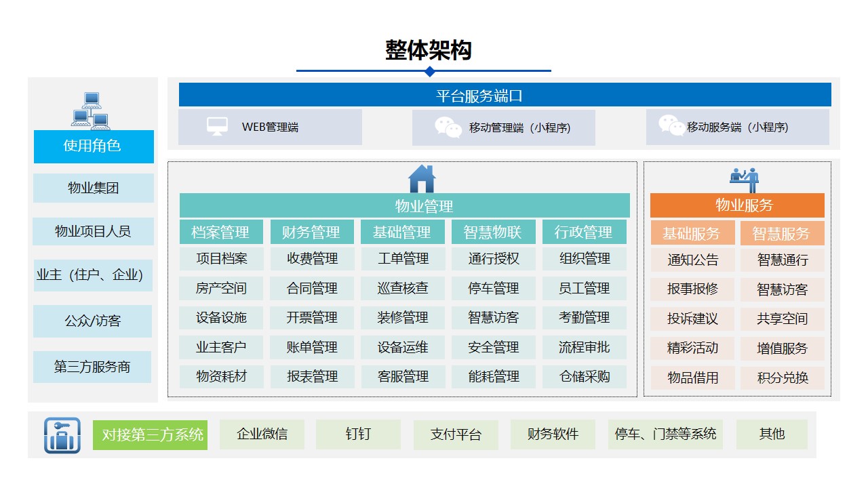The height and width of the screenshot is (488, 868).
Task: Click 智慧访客 under the 智慧物联 column
Action: pos(494,318)
